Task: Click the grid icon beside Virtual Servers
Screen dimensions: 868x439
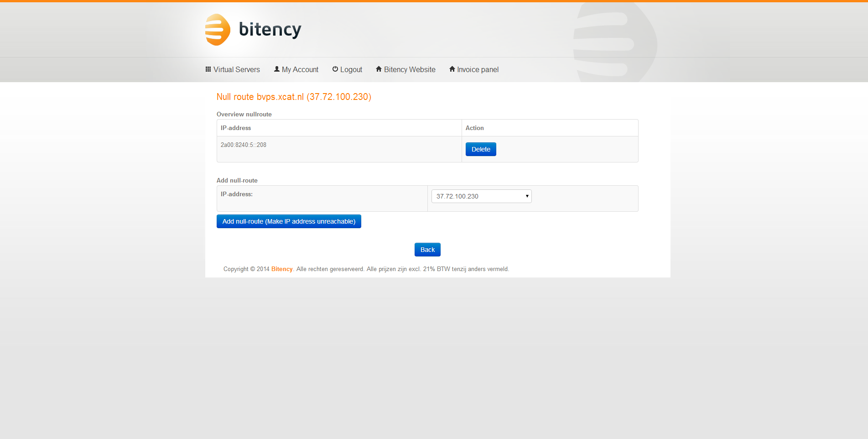Action: pos(208,69)
